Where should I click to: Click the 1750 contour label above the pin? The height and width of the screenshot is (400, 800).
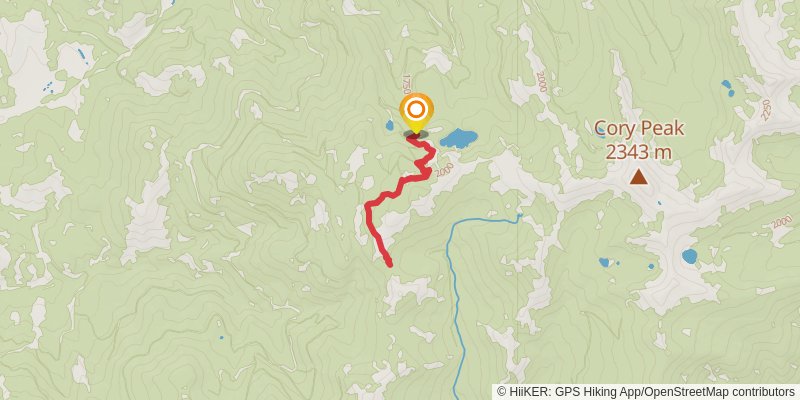click(407, 84)
